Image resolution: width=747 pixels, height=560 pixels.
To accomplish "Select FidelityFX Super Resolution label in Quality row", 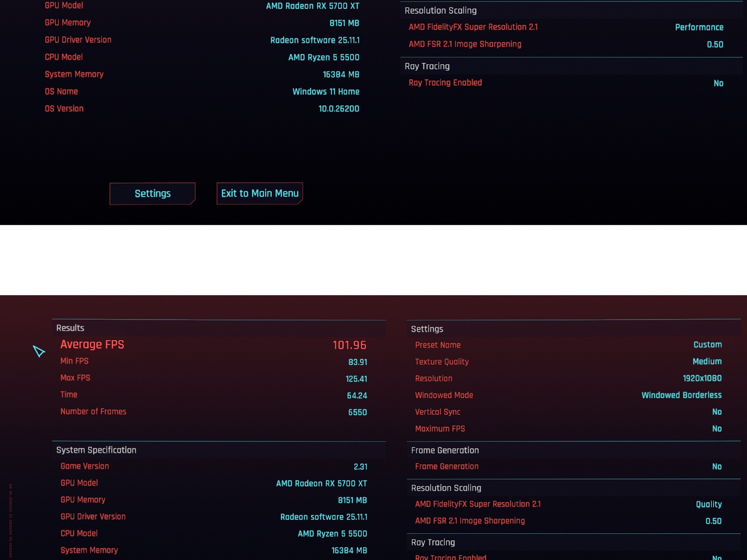I will [x=478, y=504].
